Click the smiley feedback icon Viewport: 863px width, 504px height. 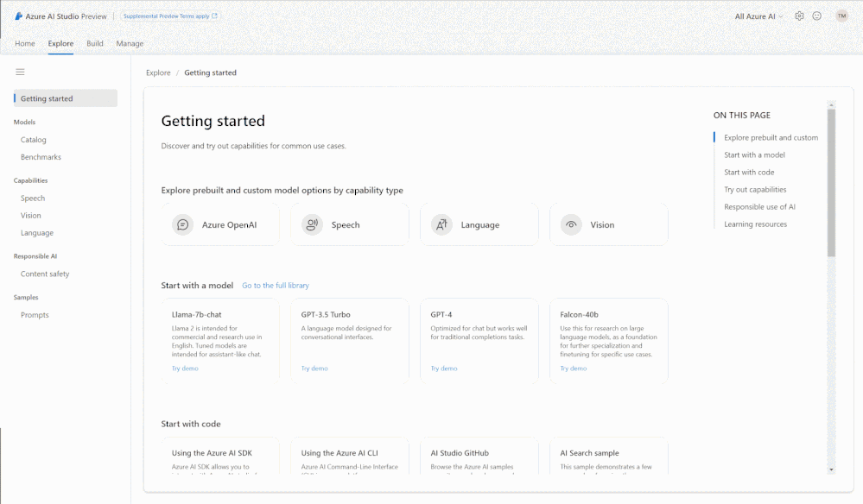(816, 16)
